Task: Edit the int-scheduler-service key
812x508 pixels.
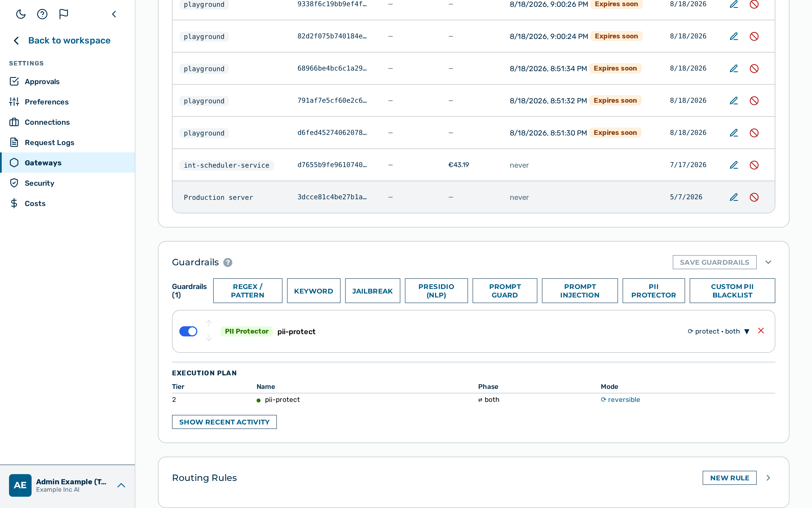Action: (x=734, y=165)
